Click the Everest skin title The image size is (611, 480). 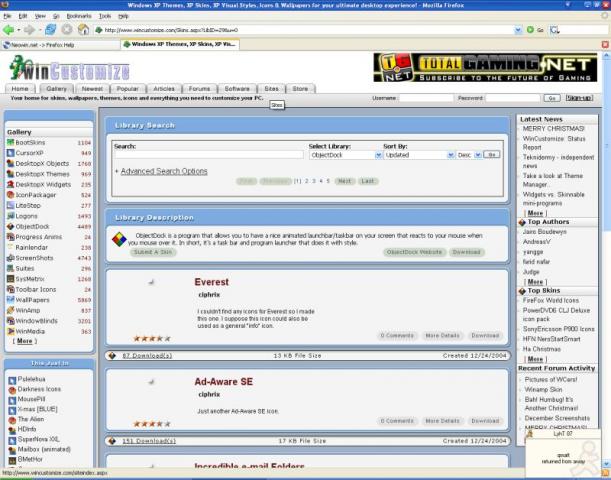point(212,282)
